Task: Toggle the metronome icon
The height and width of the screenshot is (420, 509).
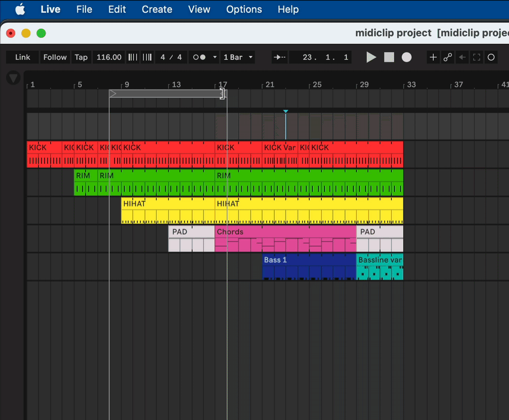Action: (x=199, y=57)
